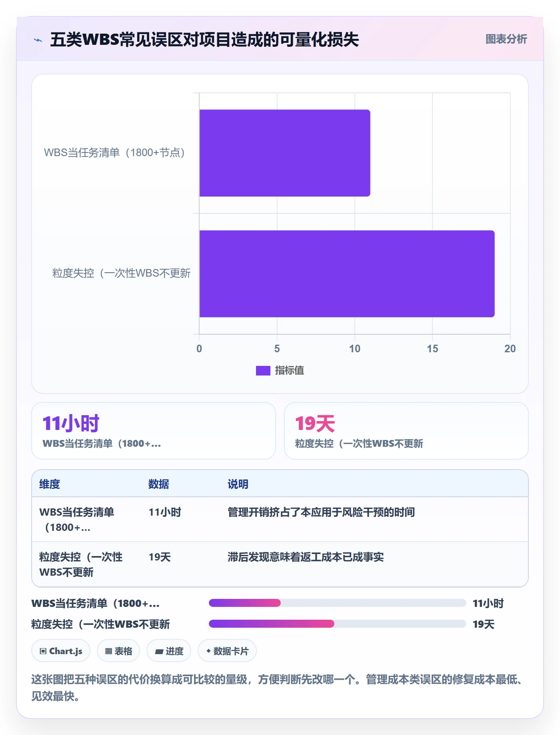Select table cell 滞后发现意味着返工成本已成事实
560x735 pixels.
click(x=306, y=557)
